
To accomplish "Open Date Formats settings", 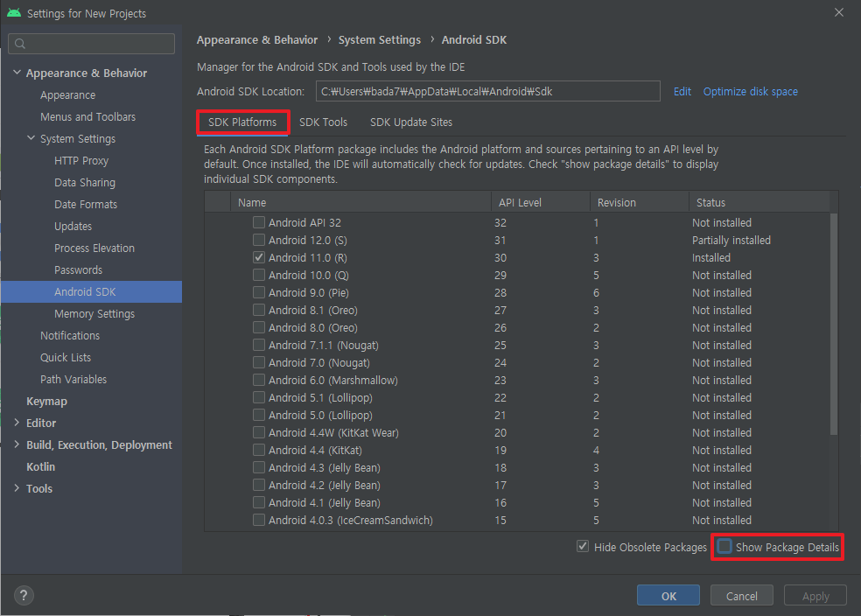I will [x=86, y=204].
